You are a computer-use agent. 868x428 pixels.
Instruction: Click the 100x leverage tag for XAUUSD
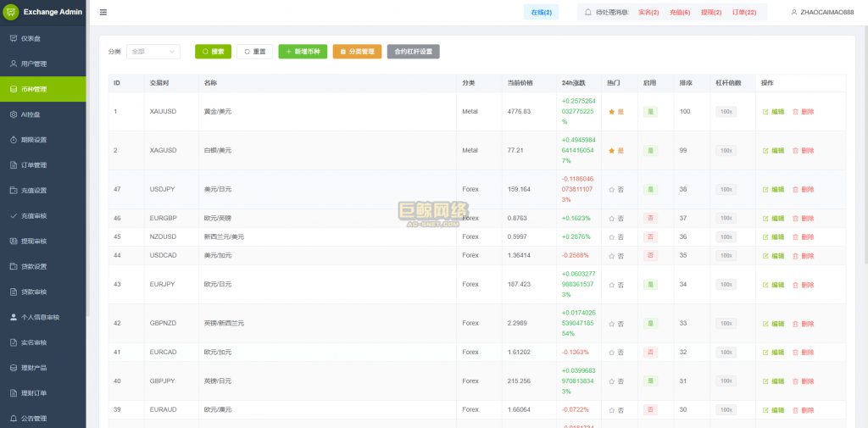(726, 112)
